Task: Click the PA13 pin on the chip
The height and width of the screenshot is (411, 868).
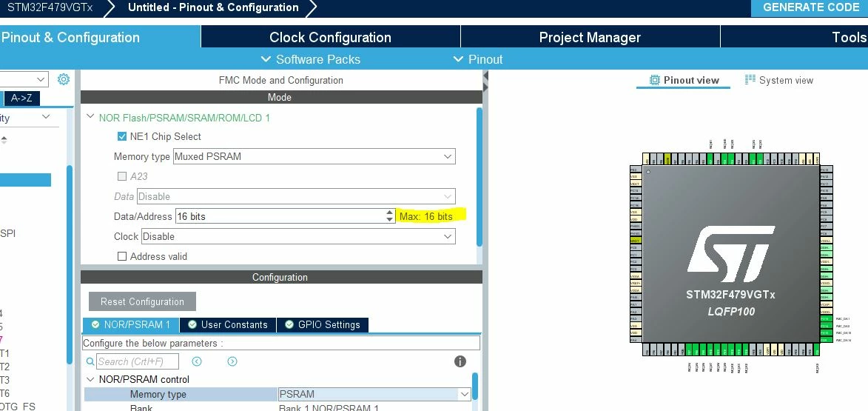Action: (x=827, y=170)
